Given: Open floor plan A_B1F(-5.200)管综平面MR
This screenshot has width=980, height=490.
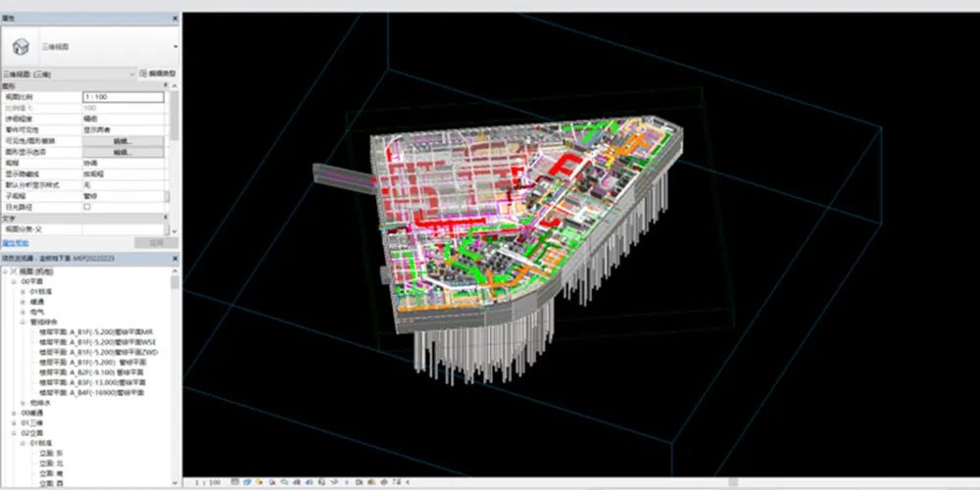Looking at the screenshot, I should (x=105, y=331).
